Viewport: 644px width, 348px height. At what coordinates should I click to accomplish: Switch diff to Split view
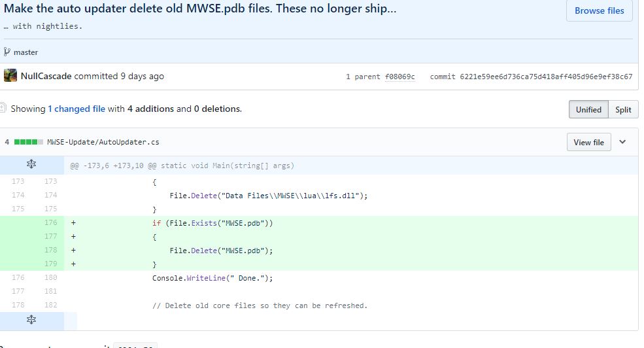click(623, 109)
